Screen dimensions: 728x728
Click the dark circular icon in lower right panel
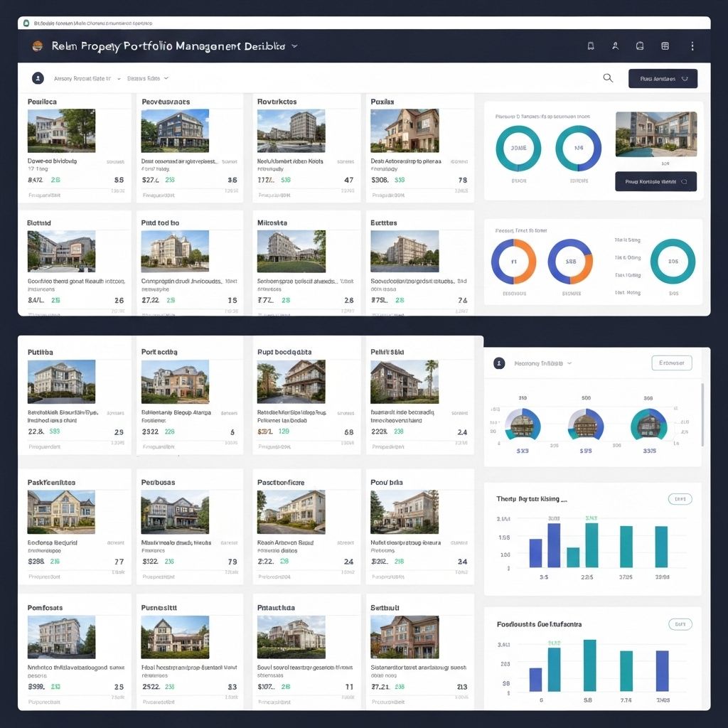click(499, 363)
